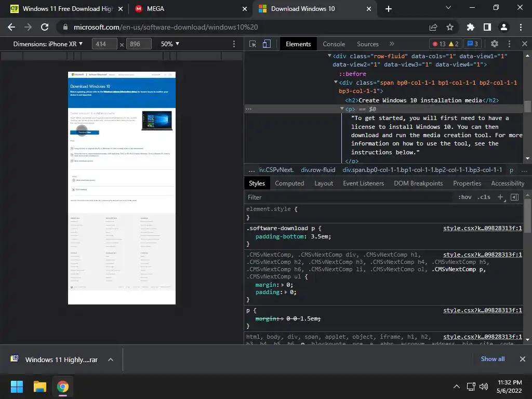Open the side panel icon
The width and height of the screenshot is (532, 399).
point(487,27)
